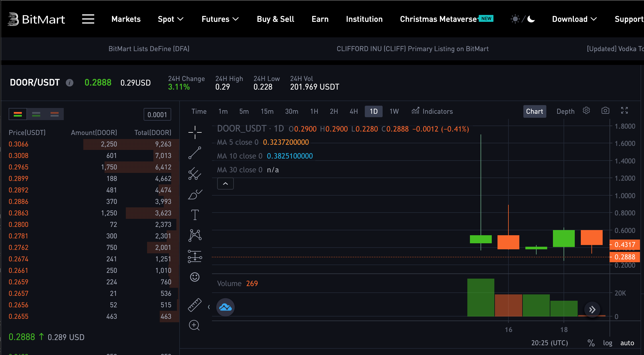Viewport: 644px width, 355px height.
Task: Jump to latest bar arrow button
Action: [x=592, y=310]
